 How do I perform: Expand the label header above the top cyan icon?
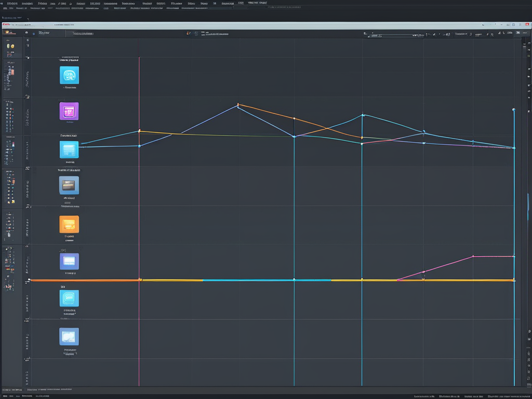point(69,60)
